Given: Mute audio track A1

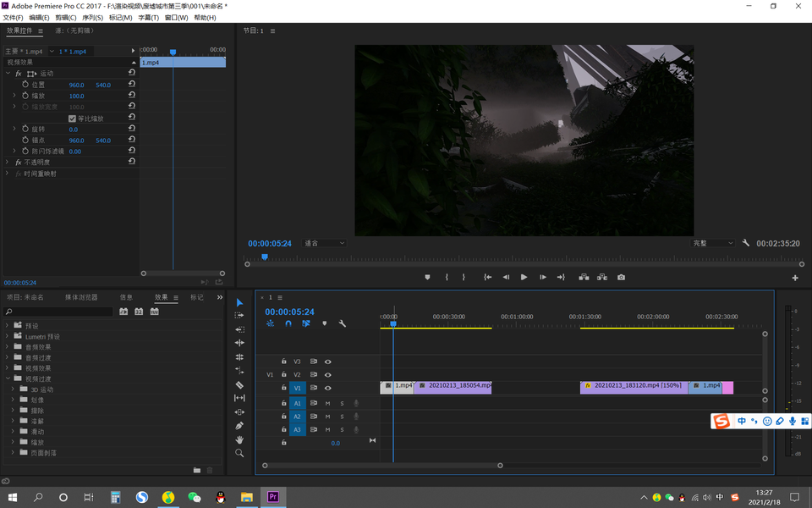Looking at the screenshot, I should pyautogui.click(x=327, y=403).
